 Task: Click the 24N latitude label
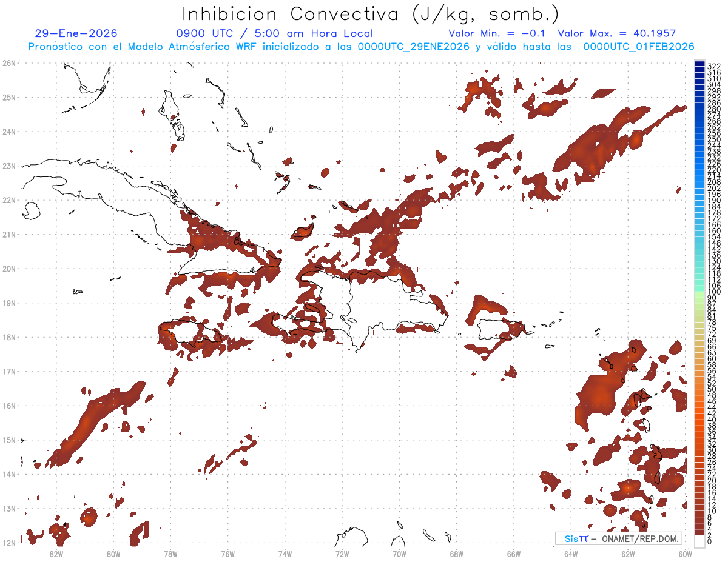click(9, 131)
